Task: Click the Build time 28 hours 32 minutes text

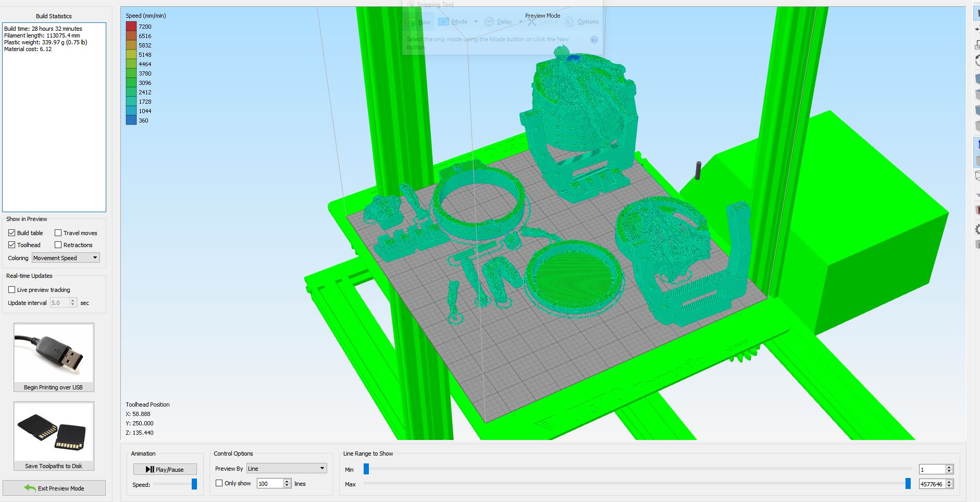Action: point(43,29)
